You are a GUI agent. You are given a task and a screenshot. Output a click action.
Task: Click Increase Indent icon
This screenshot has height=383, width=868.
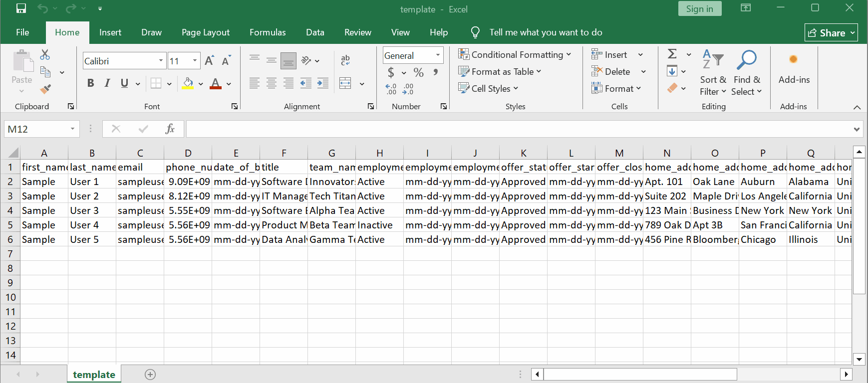[x=323, y=83]
